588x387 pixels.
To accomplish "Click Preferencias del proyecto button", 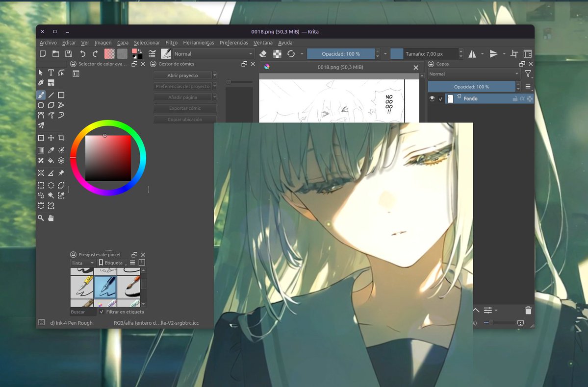I will (x=182, y=86).
